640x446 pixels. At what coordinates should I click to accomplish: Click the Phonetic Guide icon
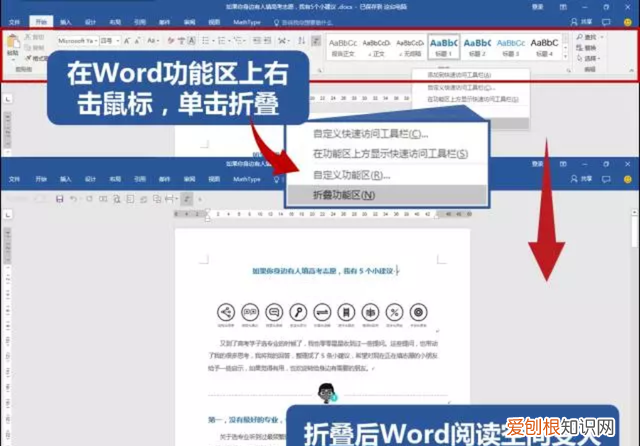pos(181,41)
